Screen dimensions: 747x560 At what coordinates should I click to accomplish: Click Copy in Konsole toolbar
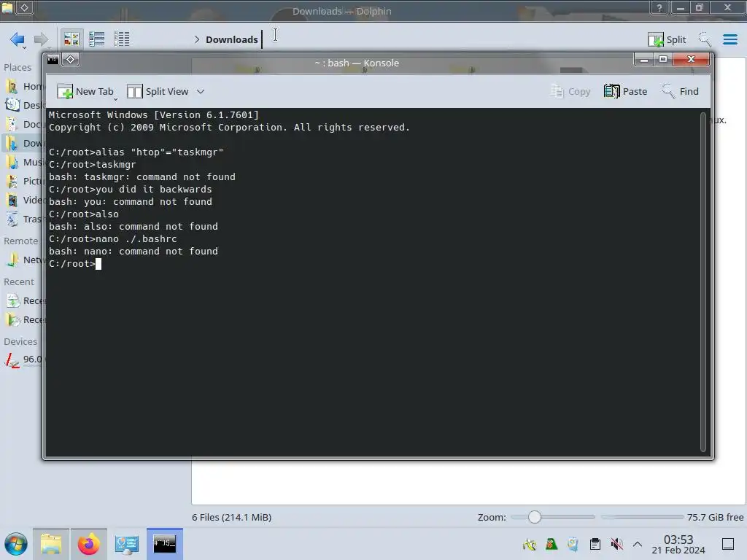click(570, 91)
